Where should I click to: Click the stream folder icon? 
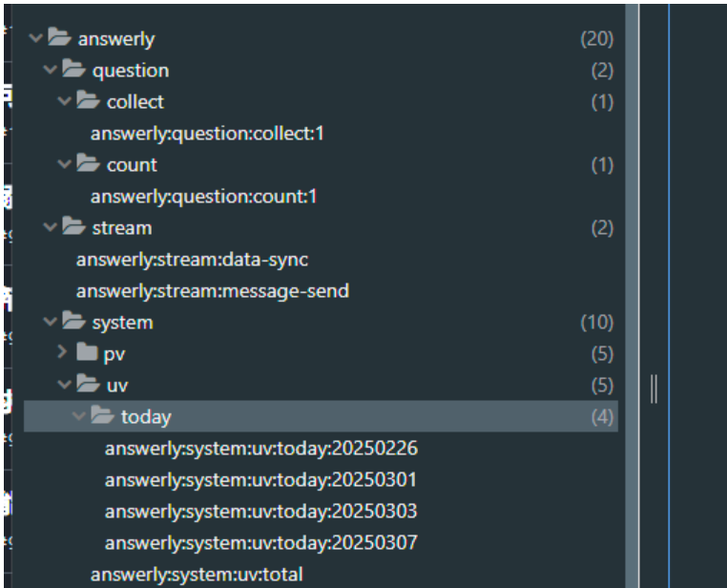point(74,228)
